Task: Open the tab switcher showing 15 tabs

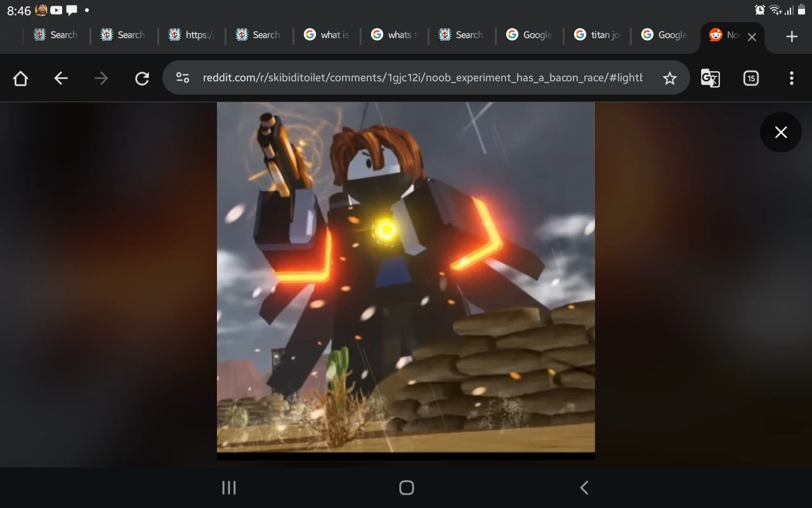Action: [x=750, y=78]
